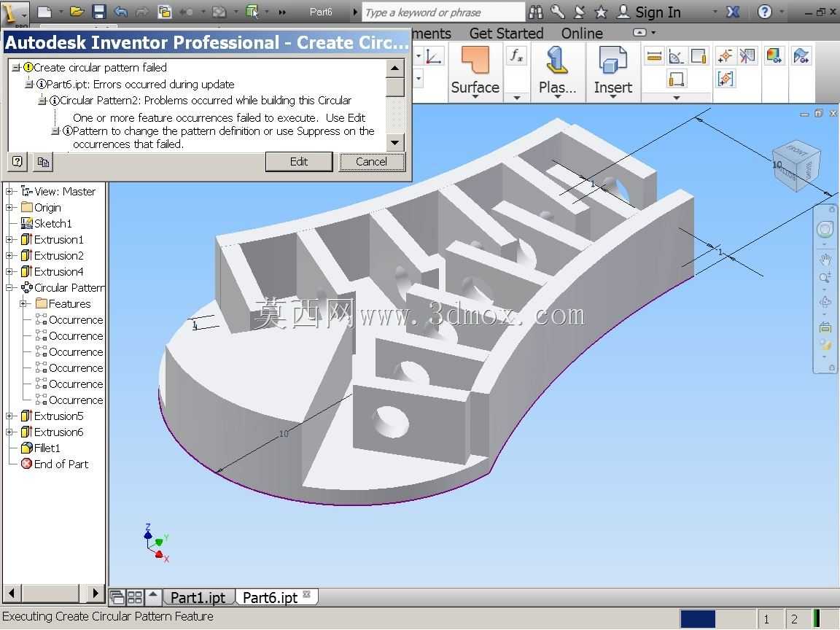The image size is (840, 630).
Task: Open the satellite Communication Center icon
Action: coord(580,12)
